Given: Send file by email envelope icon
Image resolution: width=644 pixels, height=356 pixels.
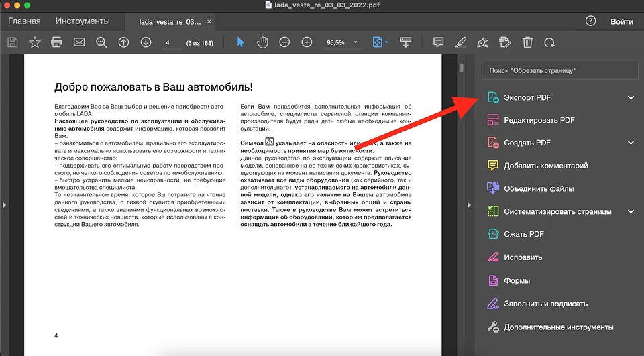Looking at the screenshot, I should [79, 42].
